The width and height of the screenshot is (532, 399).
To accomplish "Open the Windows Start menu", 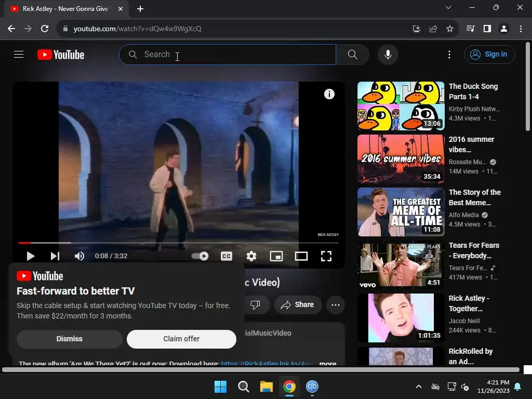I will click(x=220, y=387).
